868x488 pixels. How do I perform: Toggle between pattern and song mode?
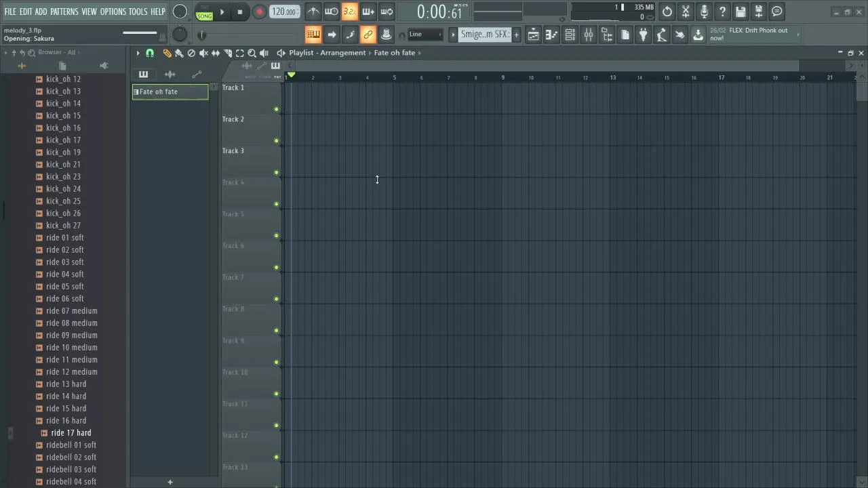[204, 12]
